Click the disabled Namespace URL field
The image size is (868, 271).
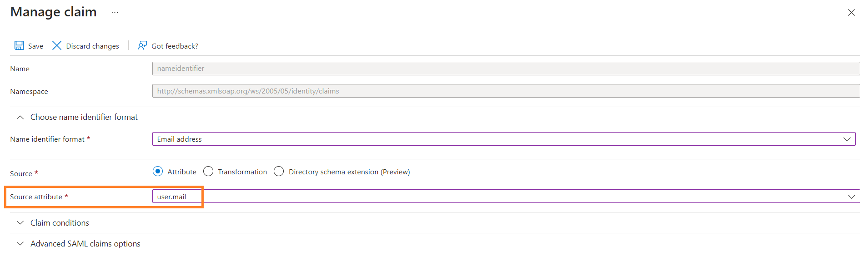coord(506,91)
